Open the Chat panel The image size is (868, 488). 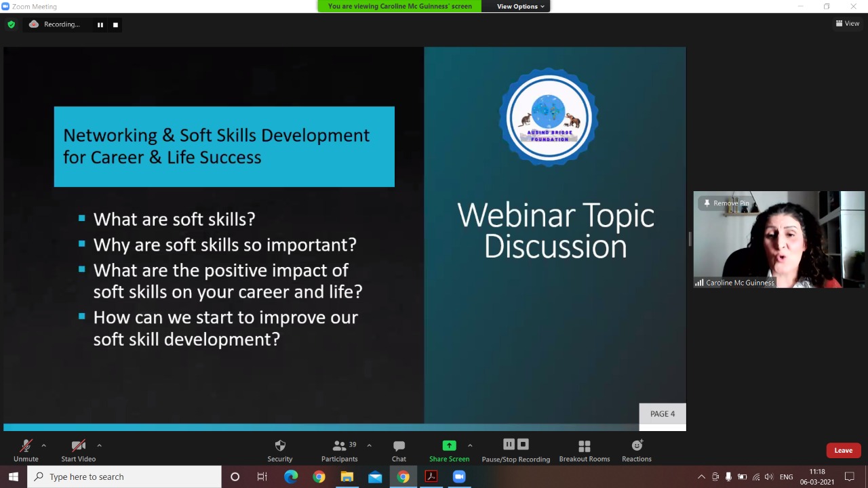(399, 446)
